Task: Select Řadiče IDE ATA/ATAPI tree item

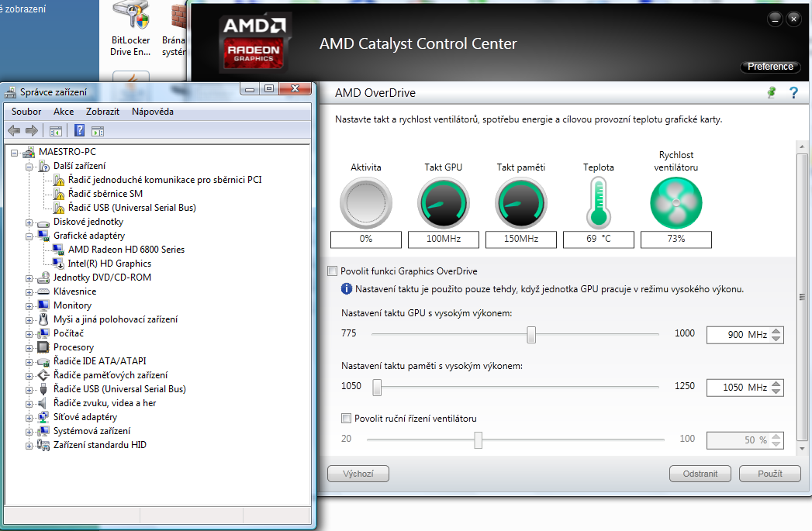Action: coord(100,361)
